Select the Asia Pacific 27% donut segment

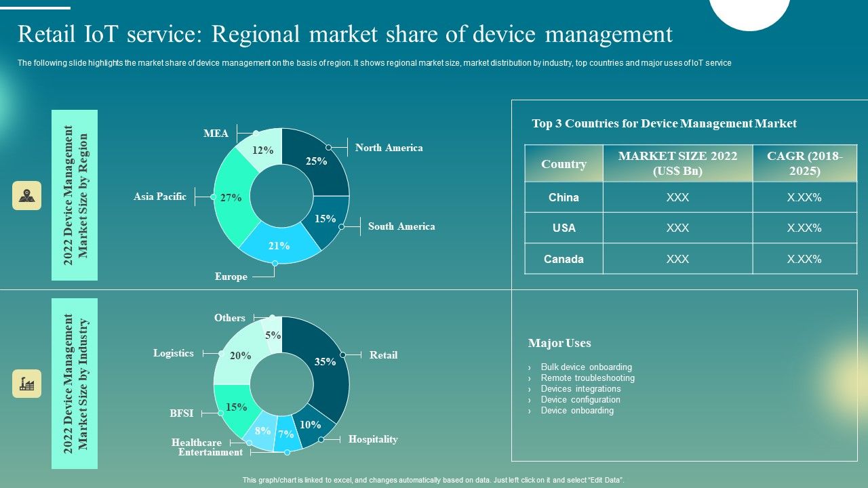(x=231, y=198)
